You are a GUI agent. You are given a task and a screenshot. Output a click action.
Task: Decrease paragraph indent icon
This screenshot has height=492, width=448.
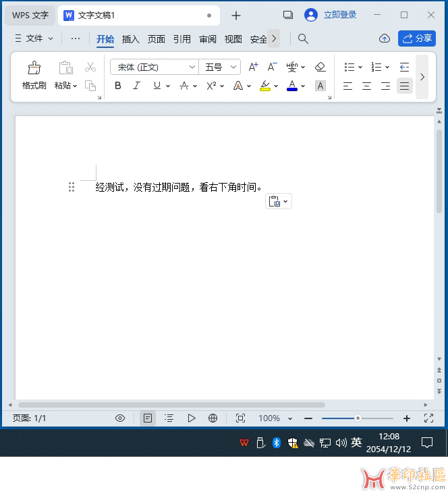pos(404,67)
